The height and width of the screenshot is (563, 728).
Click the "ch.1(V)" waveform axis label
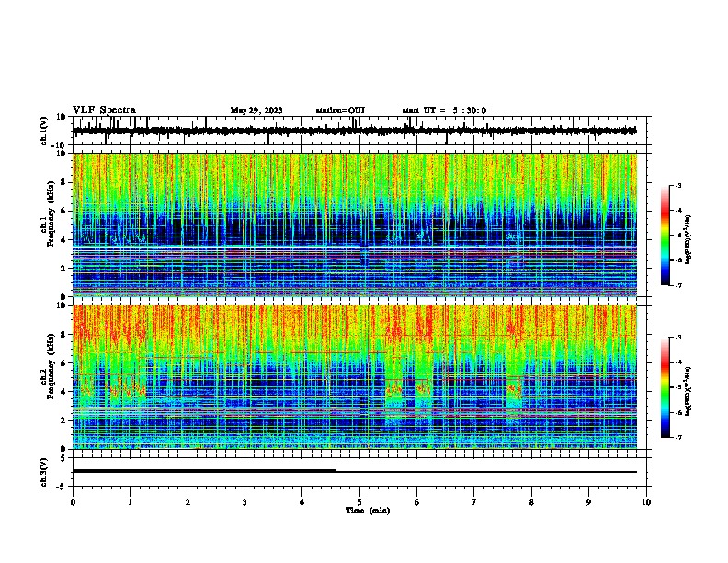tap(43, 131)
